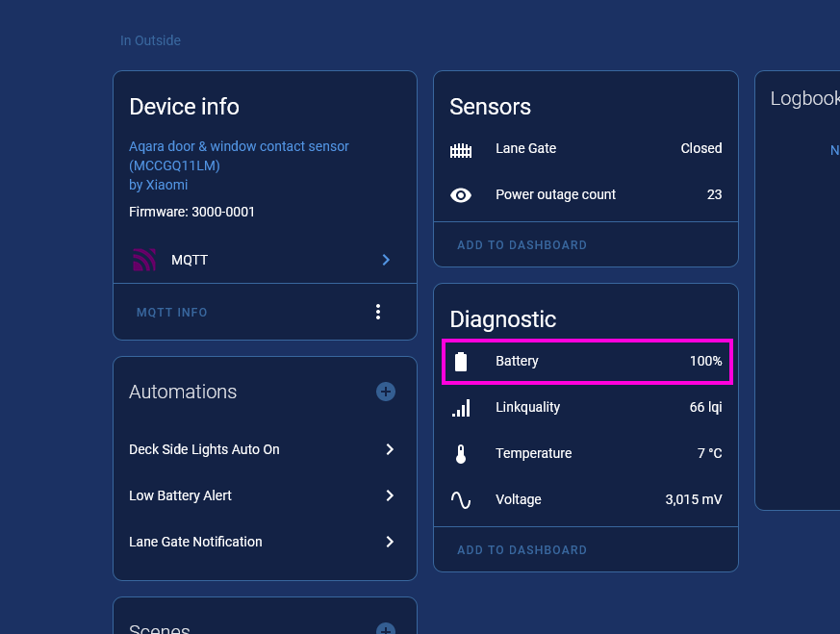Click the MQTT INFO button

click(x=172, y=313)
